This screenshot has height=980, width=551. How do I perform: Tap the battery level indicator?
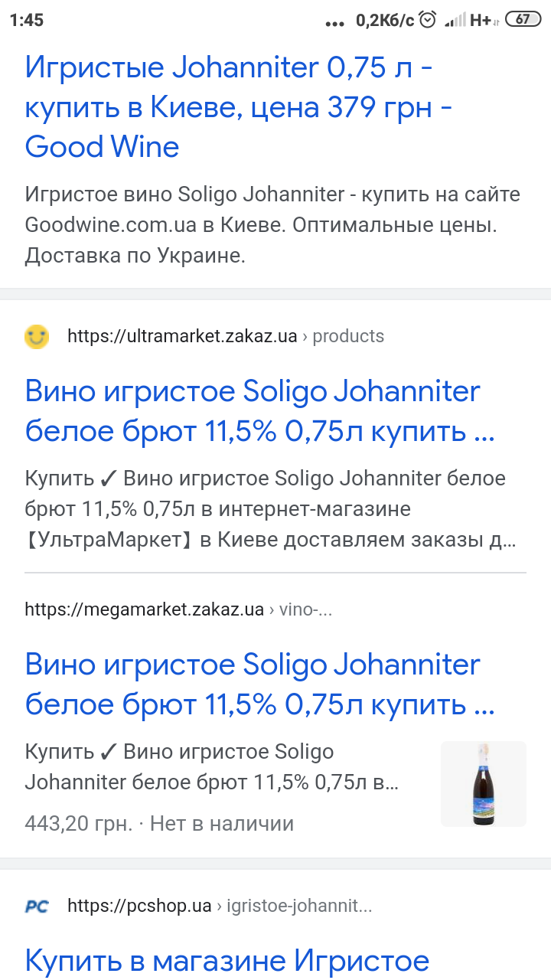pyautogui.click(x=523, y=20)
